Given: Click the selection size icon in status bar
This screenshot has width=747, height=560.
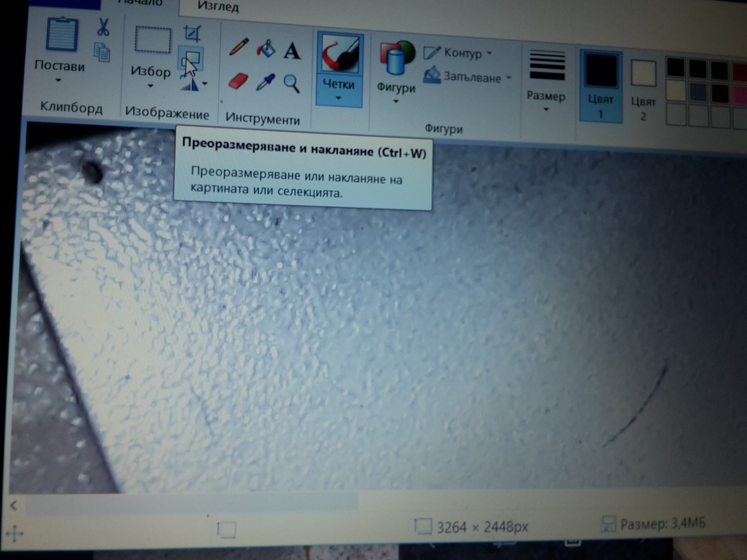Looking at the screenshot, I should tap(226, 530).
